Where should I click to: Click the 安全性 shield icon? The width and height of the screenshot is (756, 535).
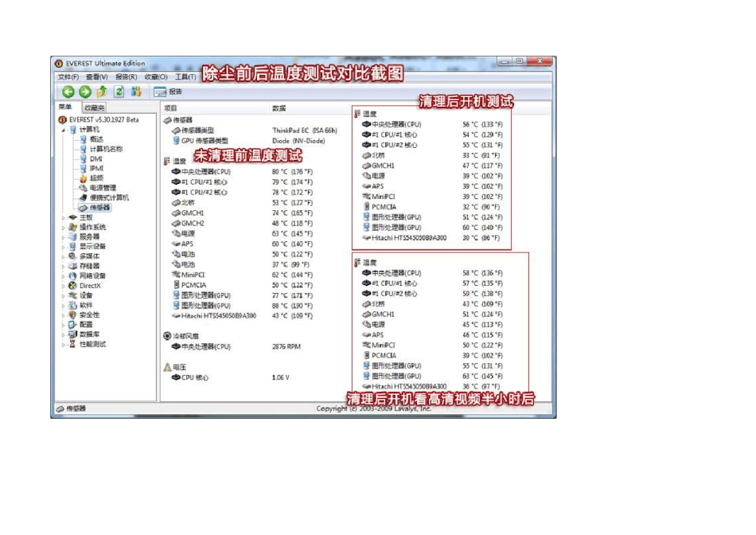[x=72, y=314]
